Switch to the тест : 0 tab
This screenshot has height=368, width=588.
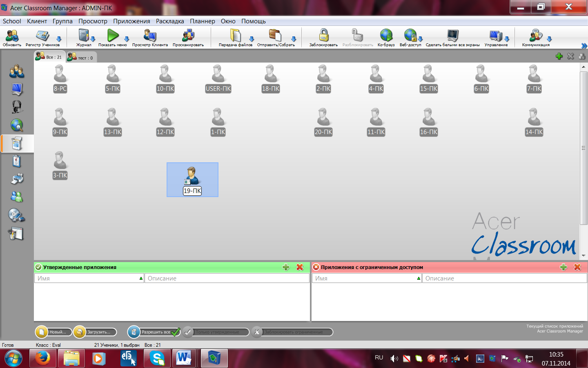tap(81, 57)
